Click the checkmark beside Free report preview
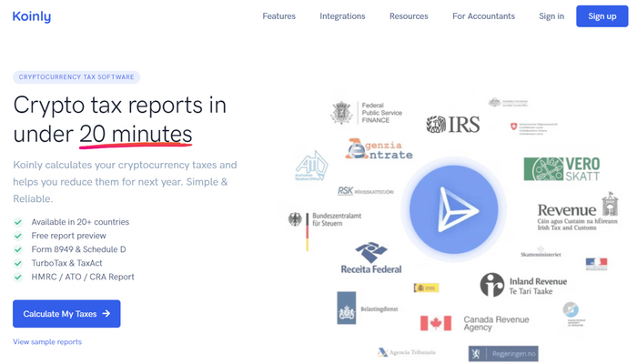The image size is (637, 364). pos(18,236)
